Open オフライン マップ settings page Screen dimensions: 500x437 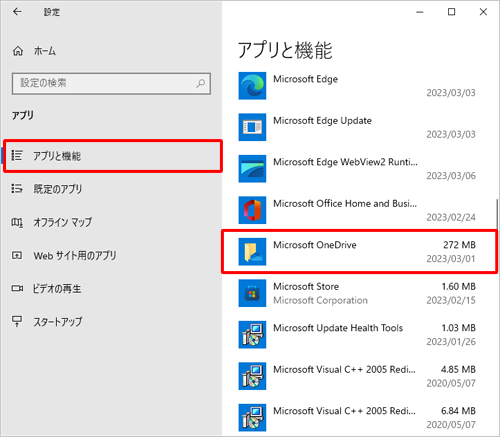point(111,222)
